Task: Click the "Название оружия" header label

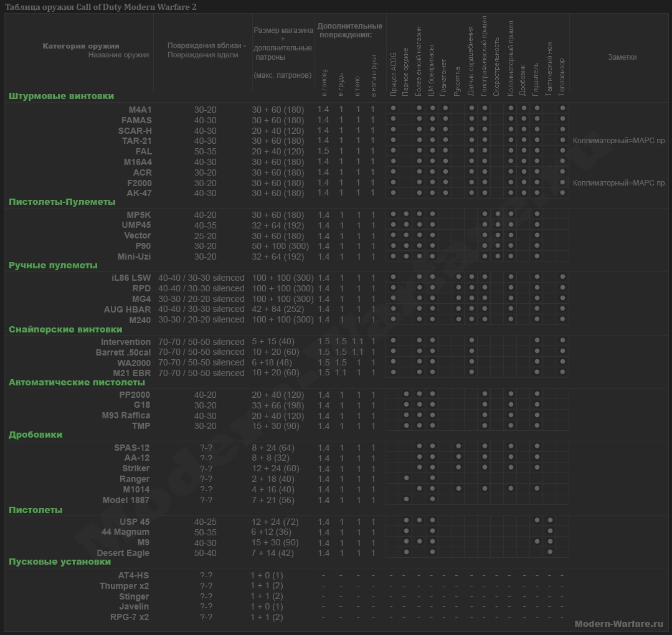Action: tap(119, 55)
